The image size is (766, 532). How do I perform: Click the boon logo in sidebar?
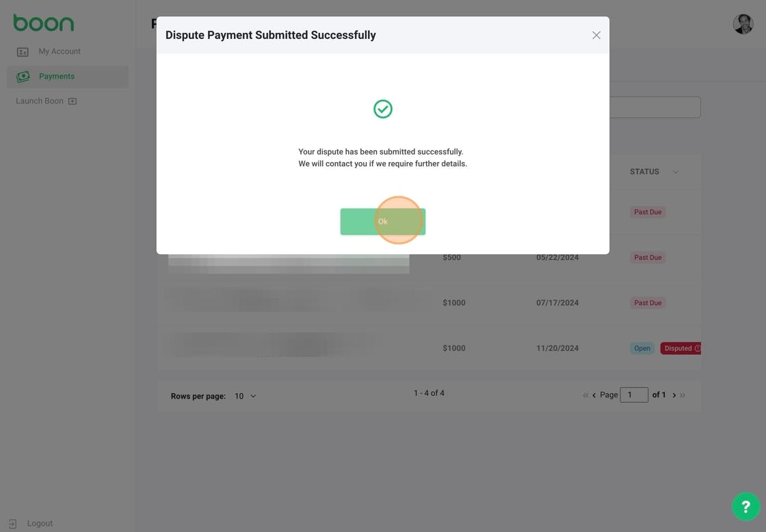tap(44, 23)
